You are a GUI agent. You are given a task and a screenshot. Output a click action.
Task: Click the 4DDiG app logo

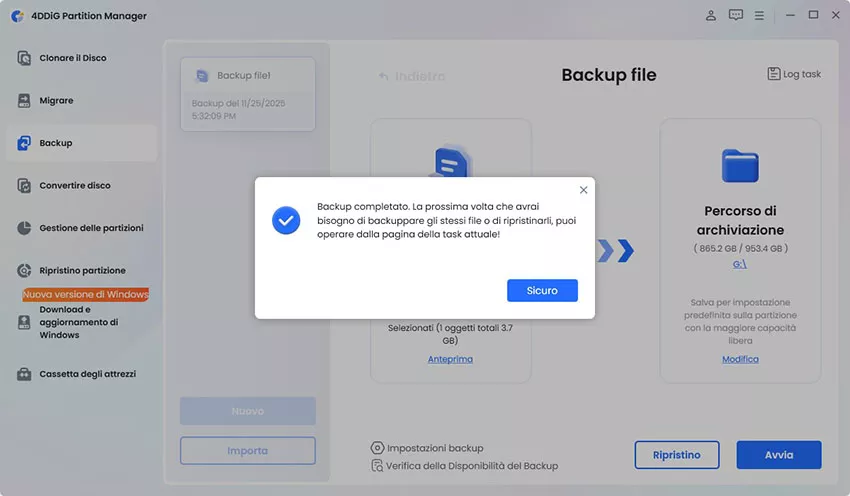point(17,16)
